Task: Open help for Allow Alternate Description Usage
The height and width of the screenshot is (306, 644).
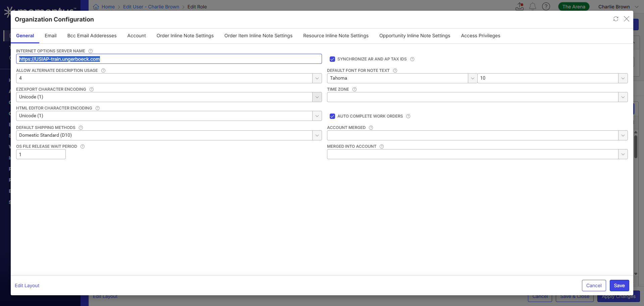Action: coord(103,71)
